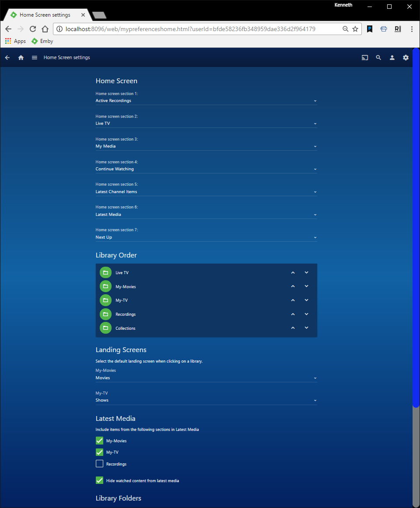This screenshot has width=420, height=508.
Task: Go back using the Emby header arrow
Action: [7, 57]
